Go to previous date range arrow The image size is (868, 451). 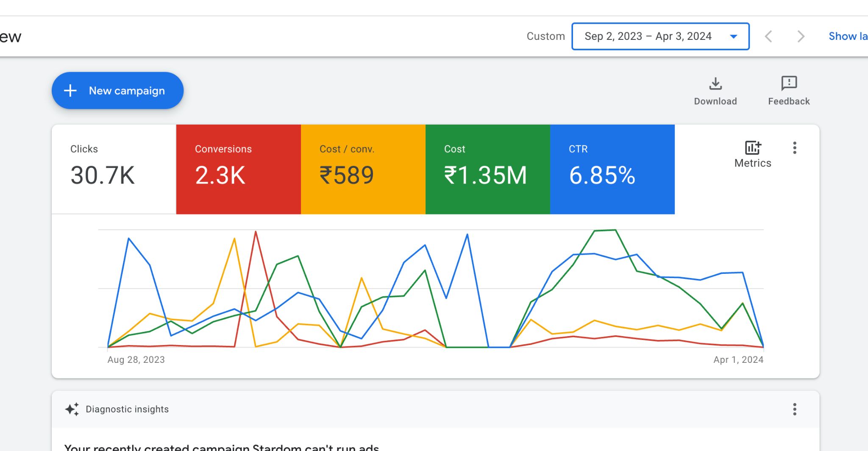pyautogui.click(x=768, y=36)
